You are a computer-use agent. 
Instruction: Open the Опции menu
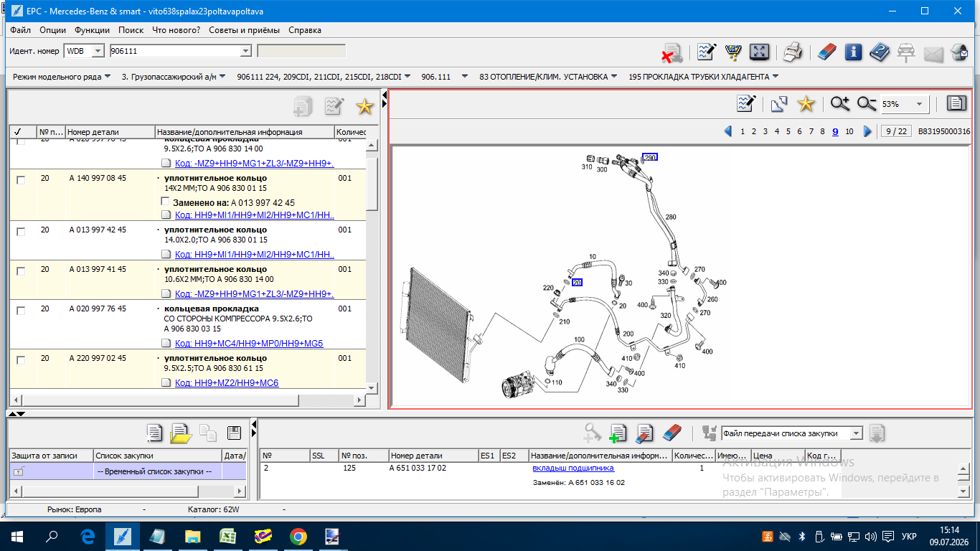pyautogui.click(x=53, y=30)
